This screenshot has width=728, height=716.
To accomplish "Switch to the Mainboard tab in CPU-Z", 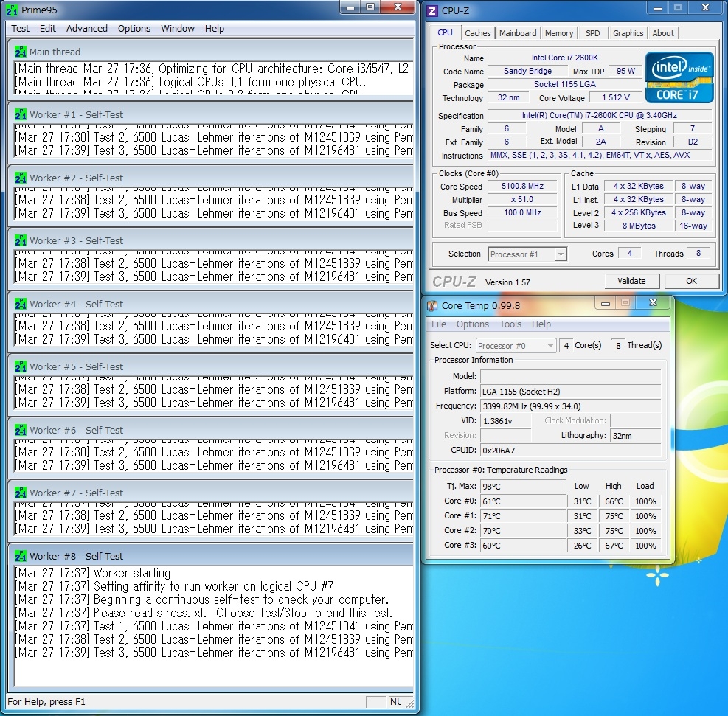I will tap(518, 33).
